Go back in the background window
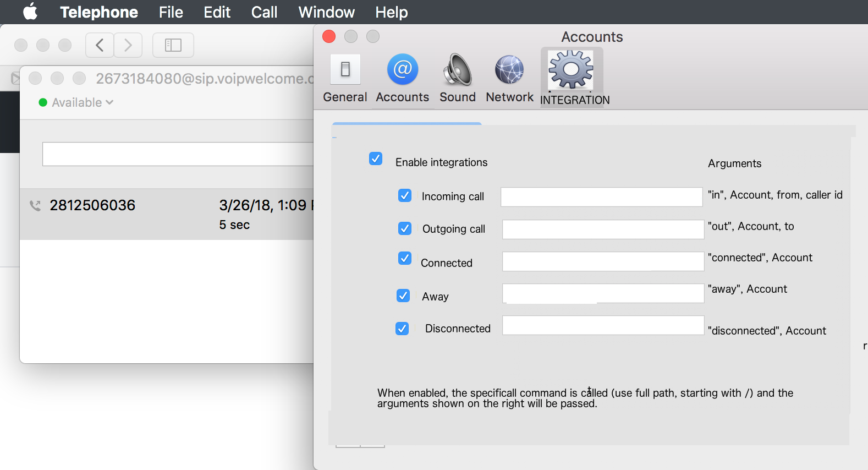Screen dimensions: 868x470 pyautogui.click(x=100, y=45)
